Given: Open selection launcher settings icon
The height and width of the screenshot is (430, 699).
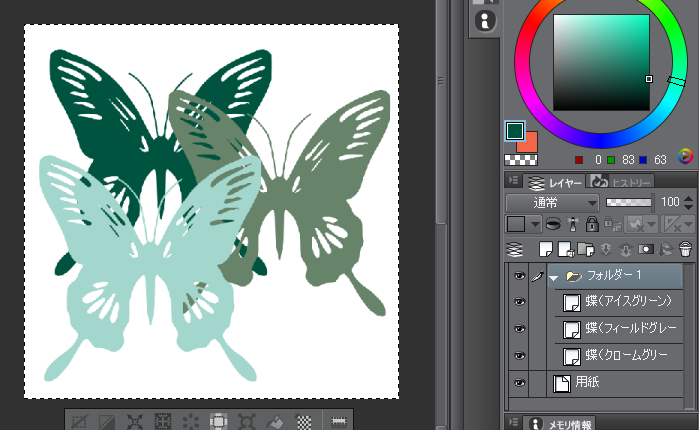Looking at the screenshot, I should point(338,421).
